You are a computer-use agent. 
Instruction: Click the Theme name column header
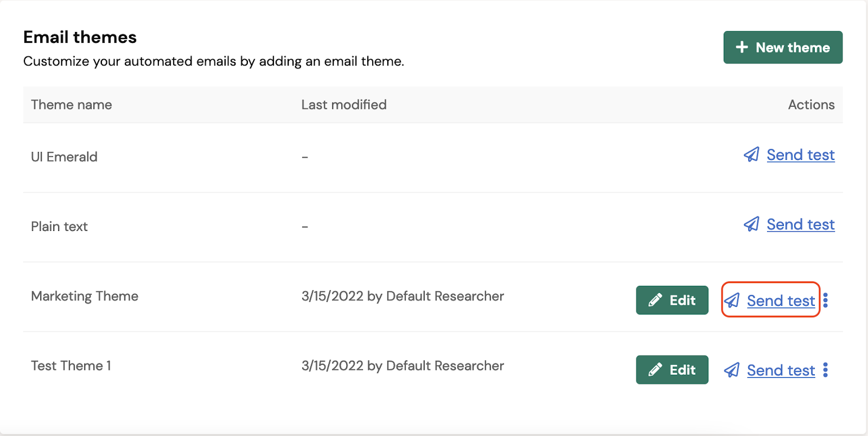point(71,105)
